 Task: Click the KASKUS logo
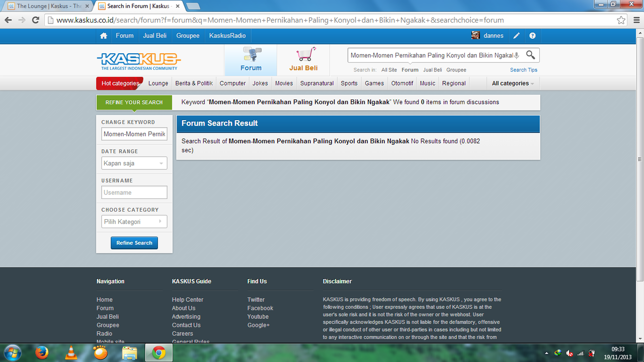(138, 61)
